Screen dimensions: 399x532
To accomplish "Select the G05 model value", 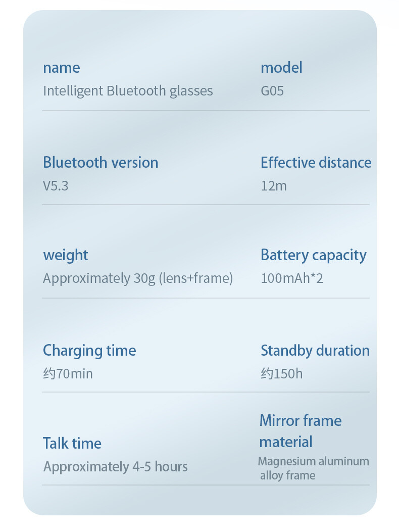I will [x=272, y=91].
